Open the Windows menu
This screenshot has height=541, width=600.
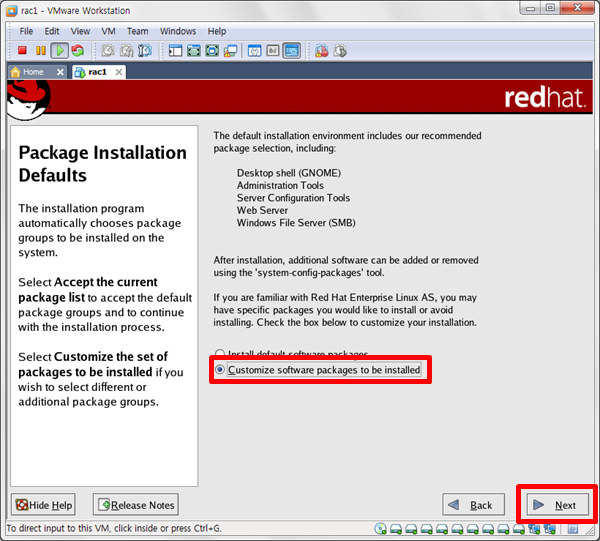178,31
